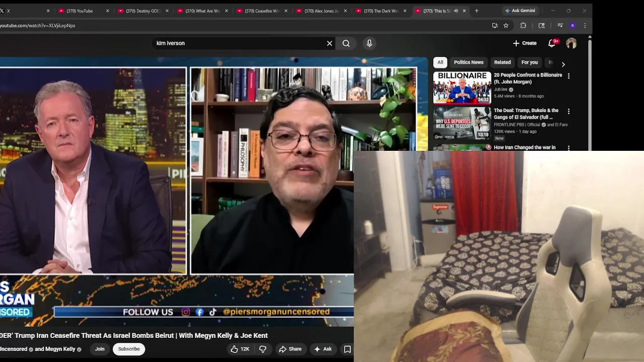The width and height of the screenshot is (644, 362).
Task: Bookmark this page with star icon
Action: [506, 25]
